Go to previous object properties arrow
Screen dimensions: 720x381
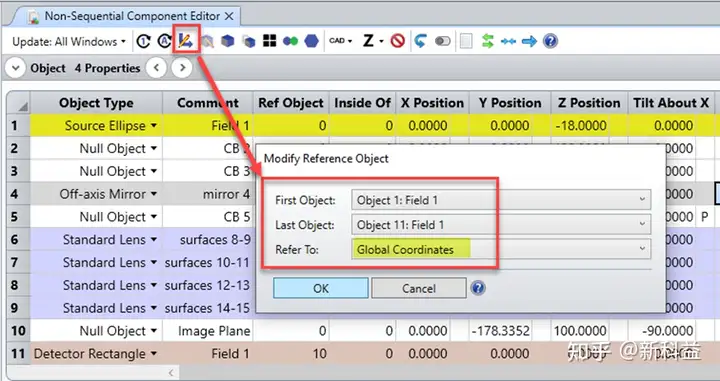pos(156,68)
